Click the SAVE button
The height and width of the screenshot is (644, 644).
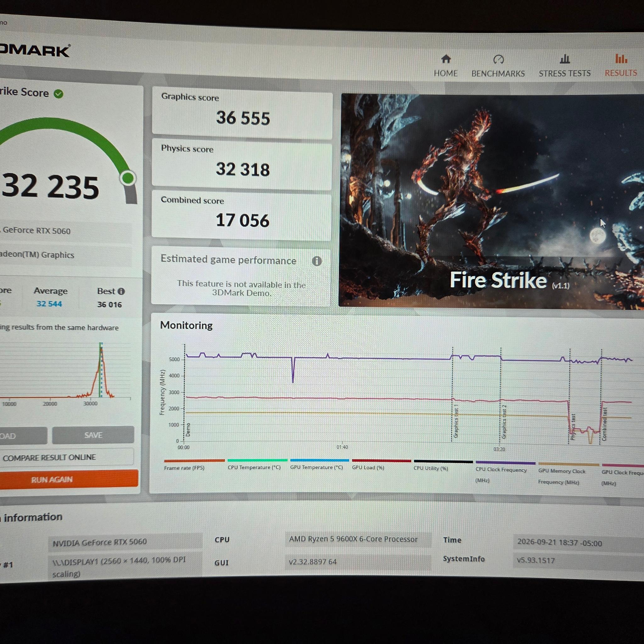(93, 435)
